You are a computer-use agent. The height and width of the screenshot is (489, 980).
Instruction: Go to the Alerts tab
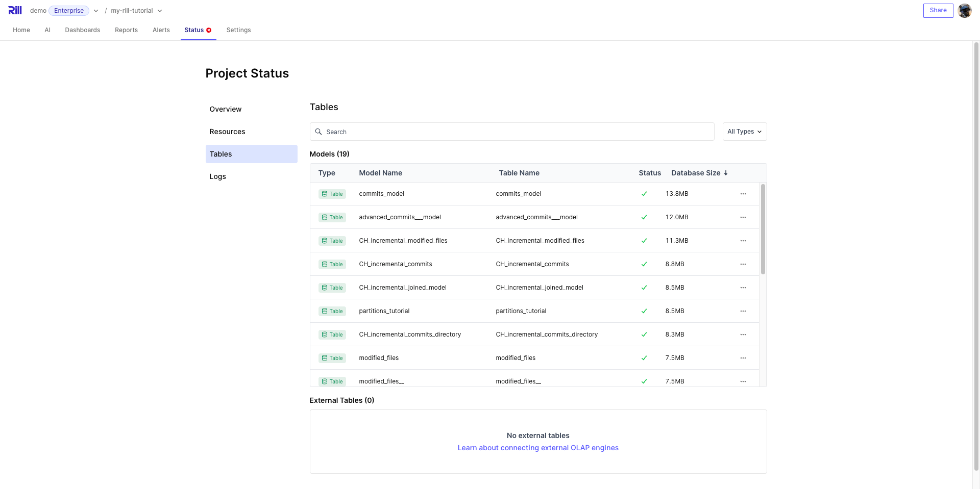coord(161,30)
